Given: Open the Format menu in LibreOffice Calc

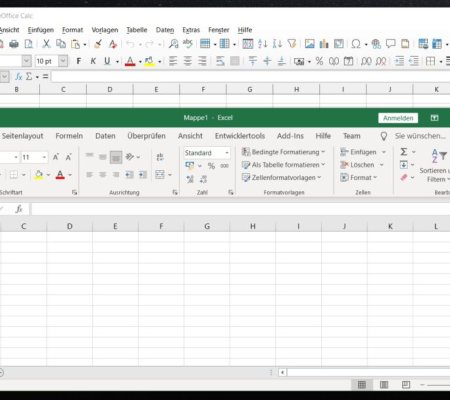Looking at the screenshot, I should coord(72,30).
